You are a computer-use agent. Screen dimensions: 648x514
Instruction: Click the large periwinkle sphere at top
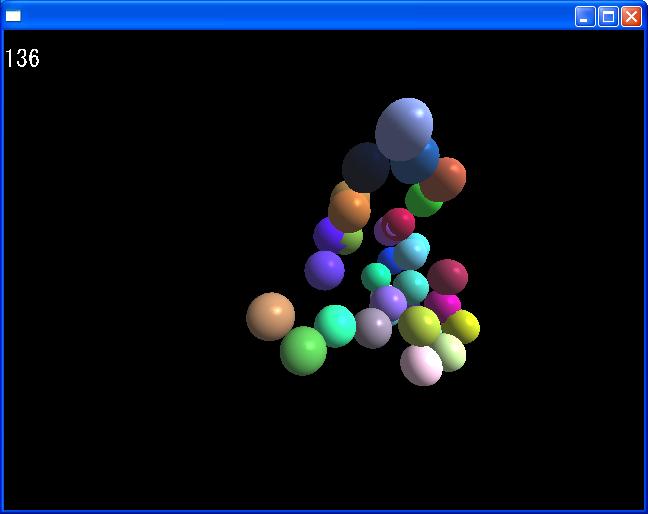point(404,129)
